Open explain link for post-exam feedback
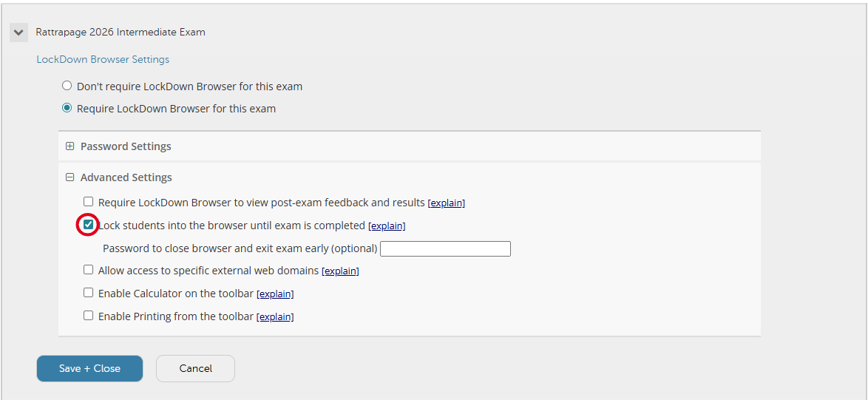Screen dimensions: 868x400 446,203
